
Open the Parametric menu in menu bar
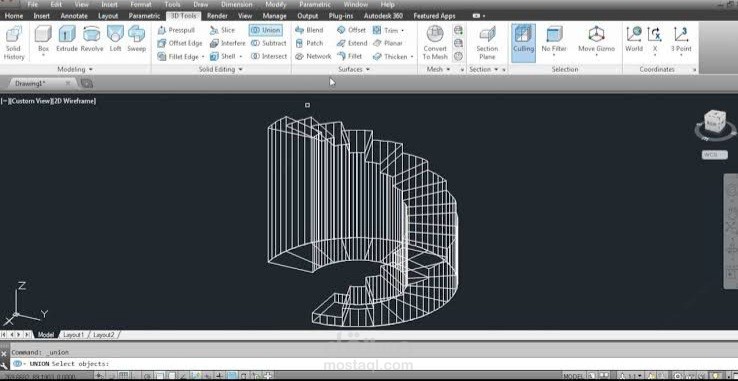tap(315, 5)
